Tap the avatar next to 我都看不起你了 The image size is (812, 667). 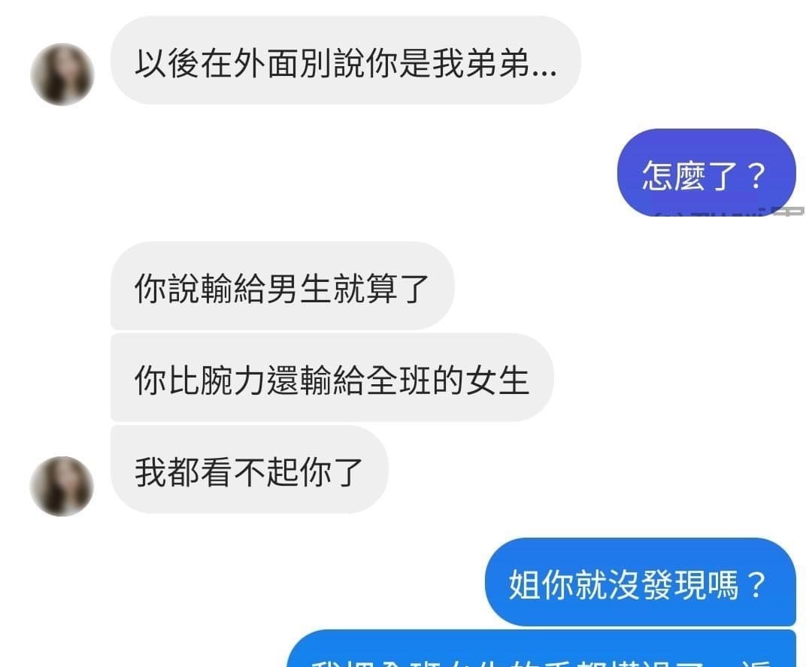coord(62,487)
